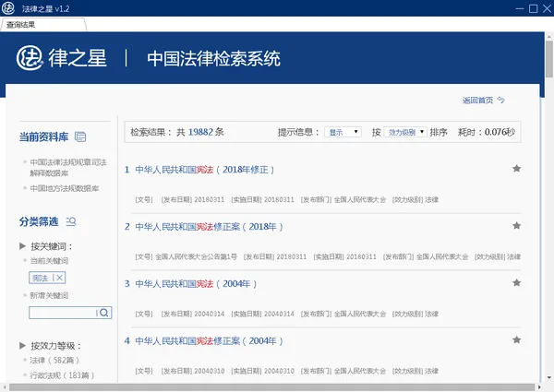This screenshot has width=554, height=392.
Task: Click the 法律之星 logo in the header
Action: (x=30, y=58)
